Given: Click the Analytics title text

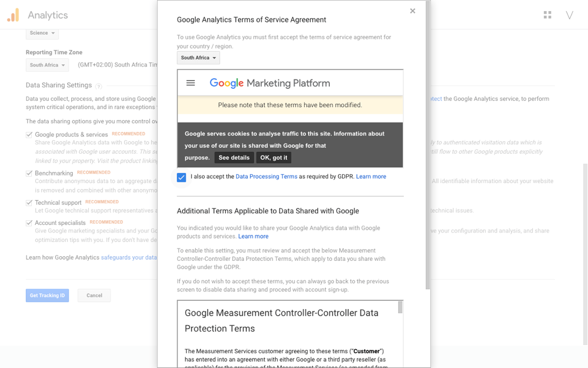Looking at the screenshot, I should (x=48, y=15).
